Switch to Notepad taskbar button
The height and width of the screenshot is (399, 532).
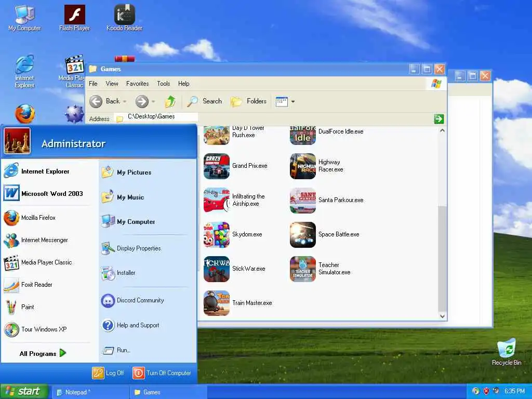click(x=90, y=392)
